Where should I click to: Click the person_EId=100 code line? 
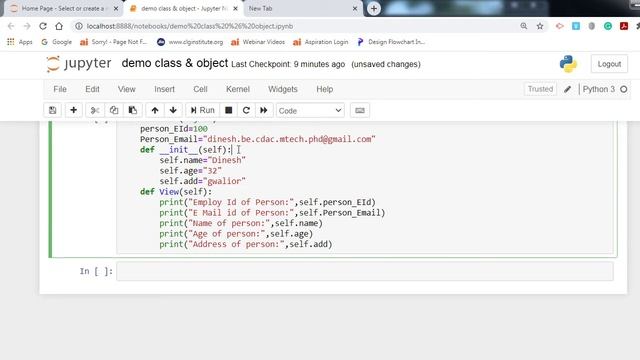(174, 129)
